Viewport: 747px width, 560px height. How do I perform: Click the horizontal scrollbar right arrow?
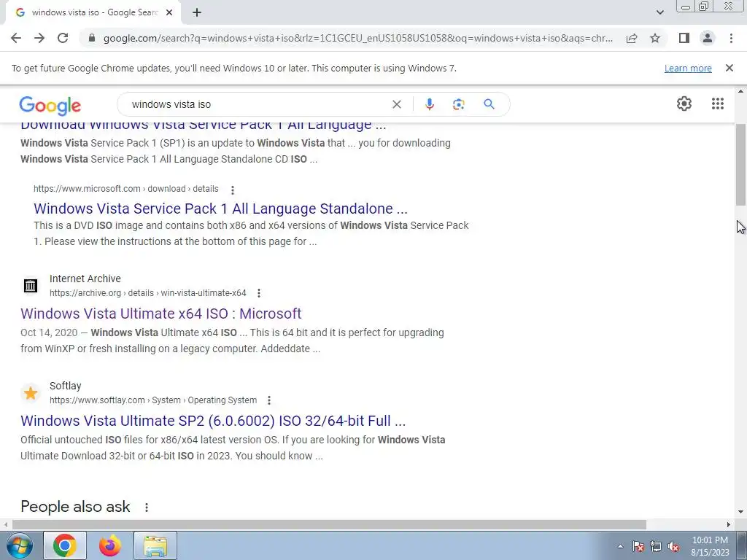tap(729, 524)
